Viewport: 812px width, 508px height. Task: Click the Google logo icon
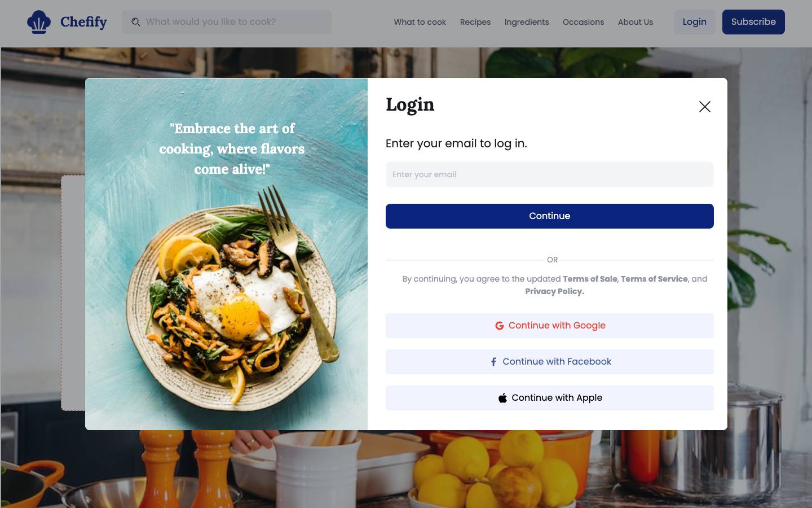point(499,326)
